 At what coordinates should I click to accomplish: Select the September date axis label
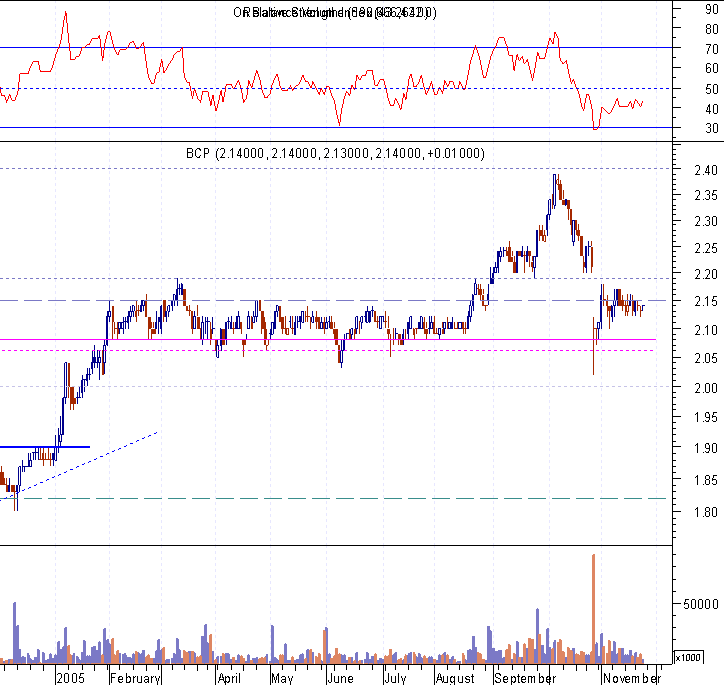coord(525,678)
